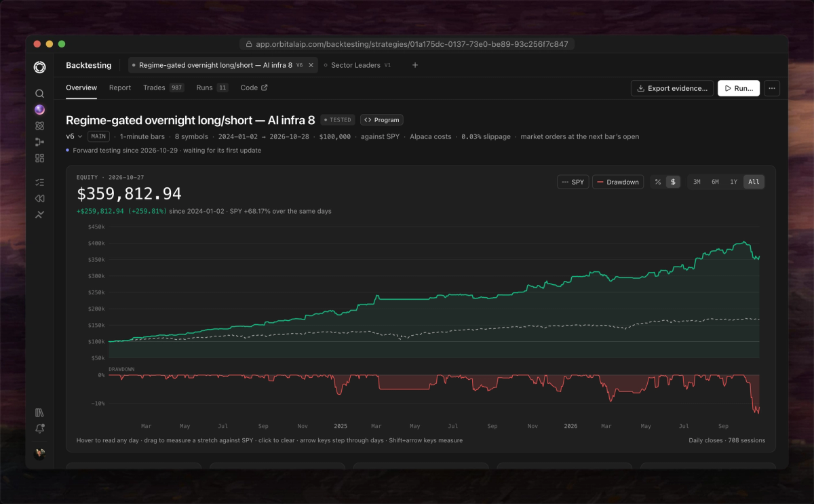814x504 pixels.
Task: Select the 1Y time range
Action: tap(733, 182)
